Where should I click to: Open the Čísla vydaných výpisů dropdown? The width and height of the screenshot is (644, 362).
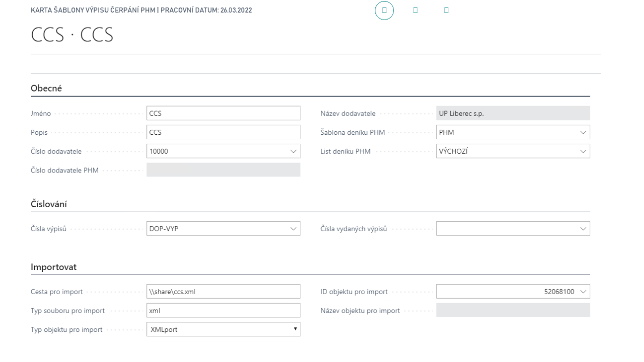coord(583,229)
